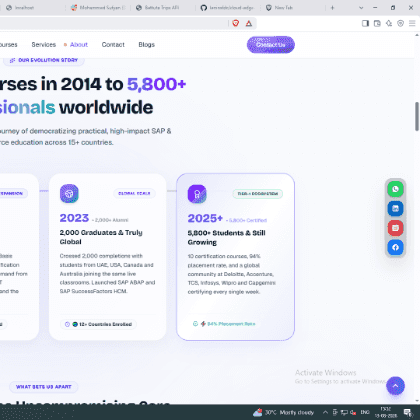Click the red floating social icon
Image resolution: width=420 pixels, height=420 pixels.
pyautogui.click(x=395, y=228)
